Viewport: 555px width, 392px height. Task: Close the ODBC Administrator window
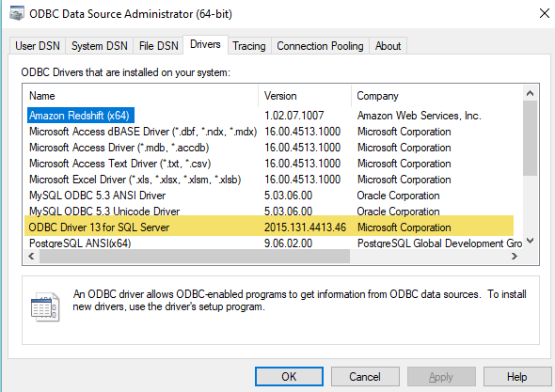pos(545,13)
